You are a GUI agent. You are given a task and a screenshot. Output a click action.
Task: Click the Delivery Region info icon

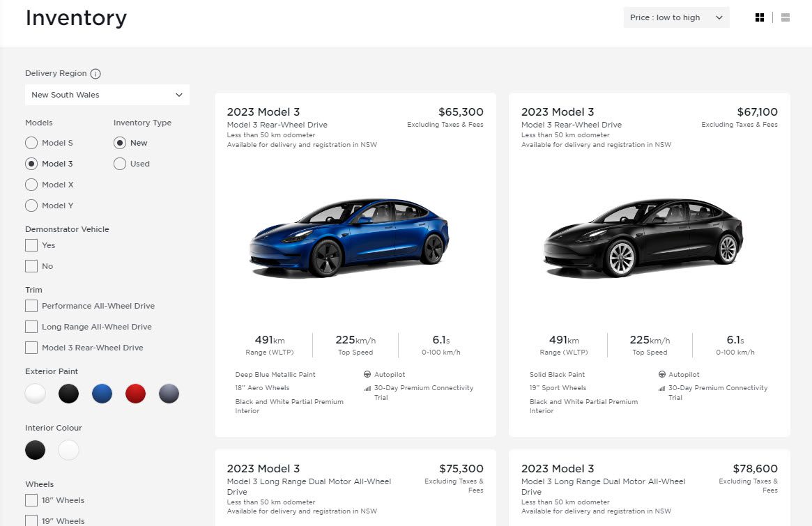click(x=96, y=73)
